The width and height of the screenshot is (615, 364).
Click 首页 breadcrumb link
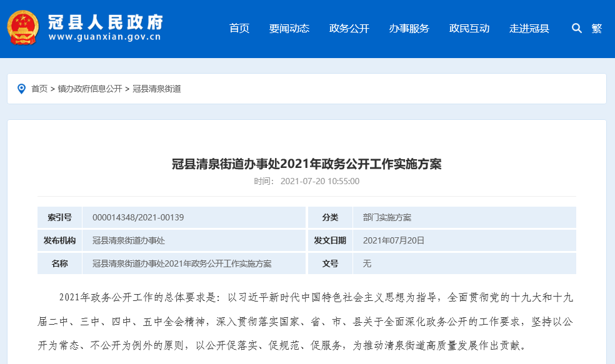pyautogui.click(x=39, y=89)
